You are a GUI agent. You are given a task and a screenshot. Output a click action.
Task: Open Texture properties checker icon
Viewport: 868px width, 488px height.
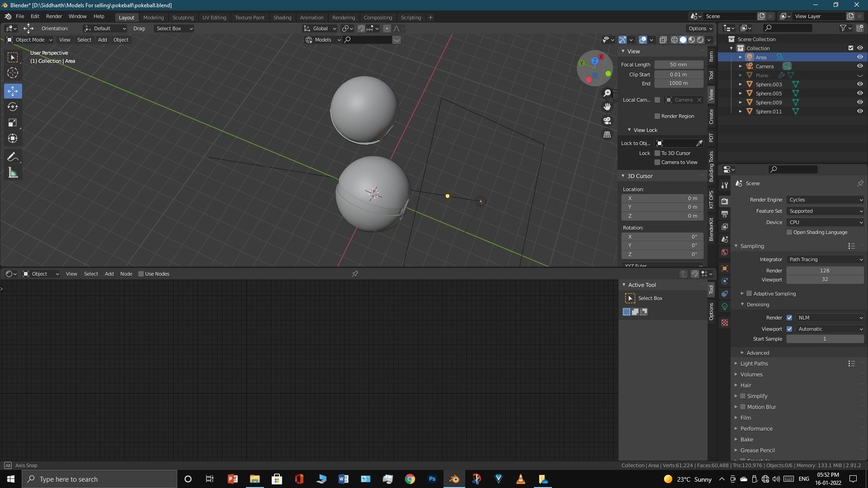pos(725,323)
